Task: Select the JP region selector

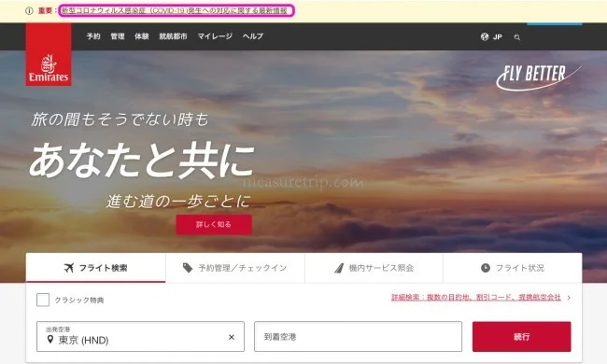Action: click(497, 37)
